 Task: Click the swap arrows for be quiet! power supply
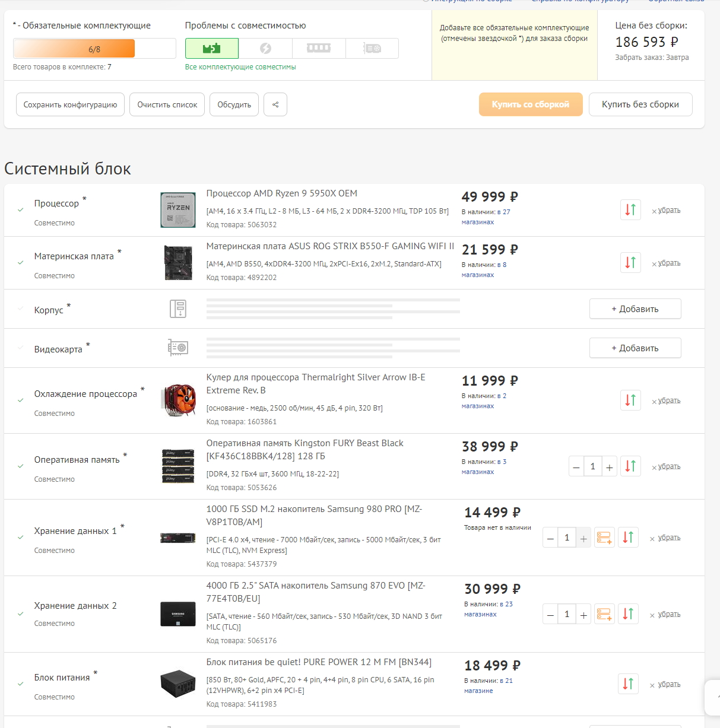click(628, 684)
